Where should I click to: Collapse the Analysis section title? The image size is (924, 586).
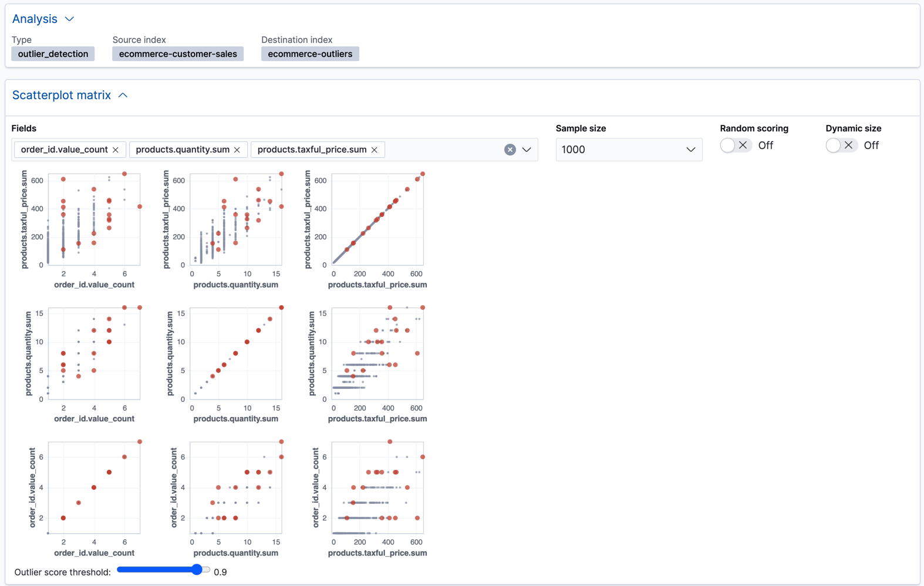pyautogui.click(x=35, y=19)
